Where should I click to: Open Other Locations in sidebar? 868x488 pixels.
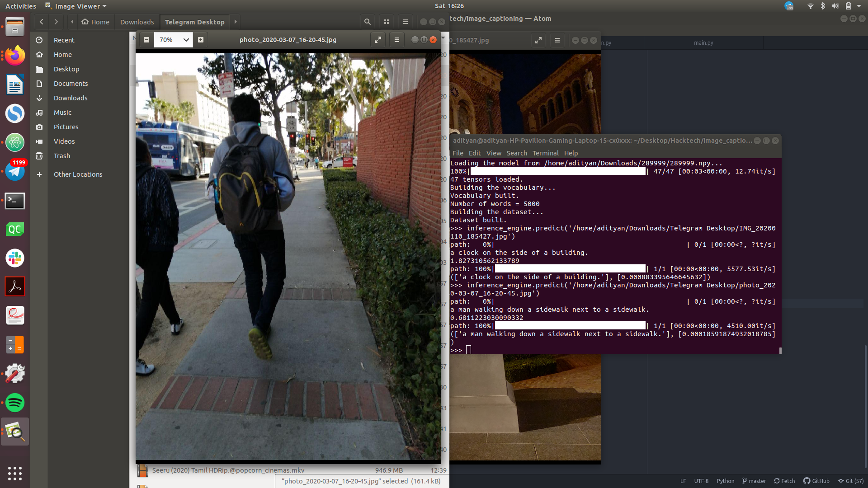[x=78, y=174]
